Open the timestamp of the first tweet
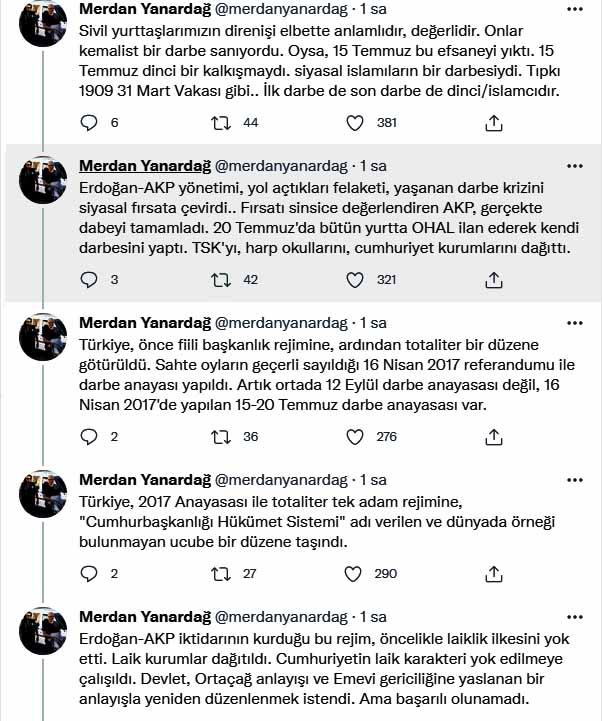Screen dimensions: 602x721 tap(375, 8)
